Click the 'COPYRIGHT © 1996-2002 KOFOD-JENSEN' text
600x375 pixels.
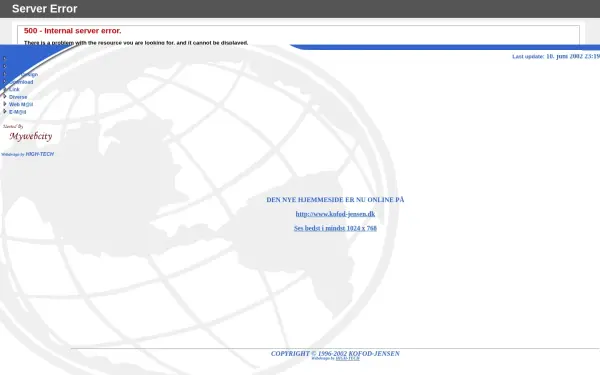[x=335, y=353]
